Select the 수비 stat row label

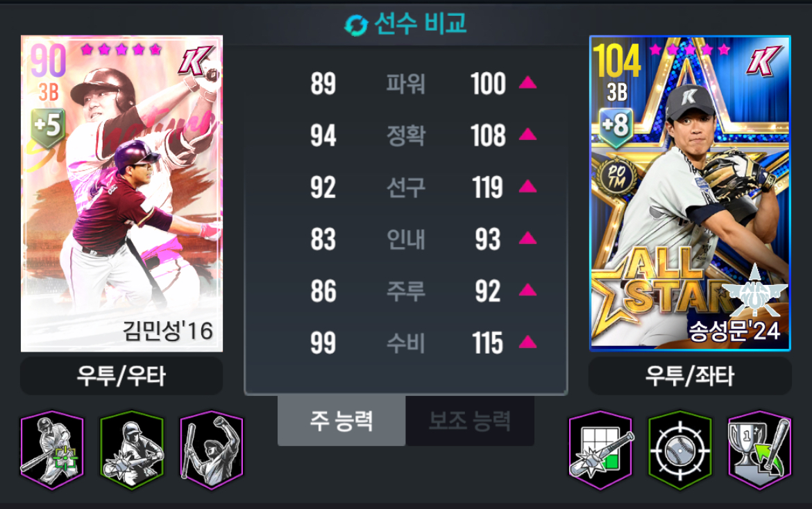pyautogui.click(x=405, y=343)
